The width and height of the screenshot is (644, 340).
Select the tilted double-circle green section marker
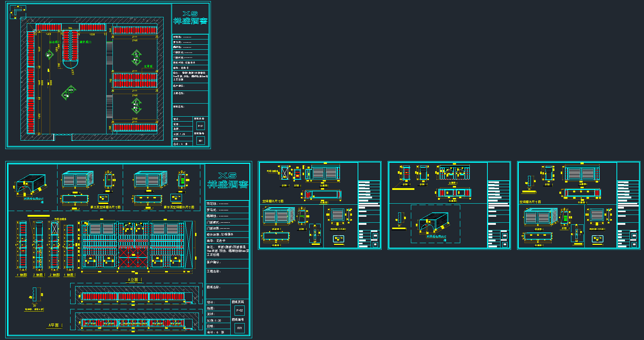pos(69,92)
